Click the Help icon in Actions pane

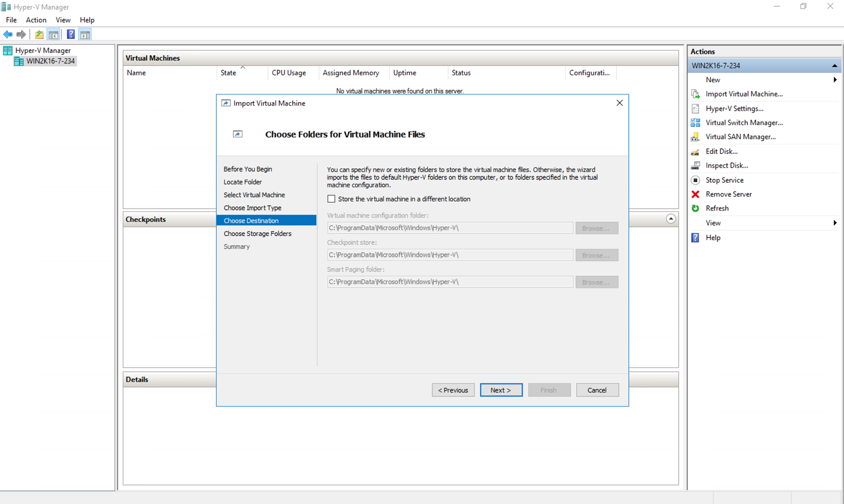(x=695, y=238)
